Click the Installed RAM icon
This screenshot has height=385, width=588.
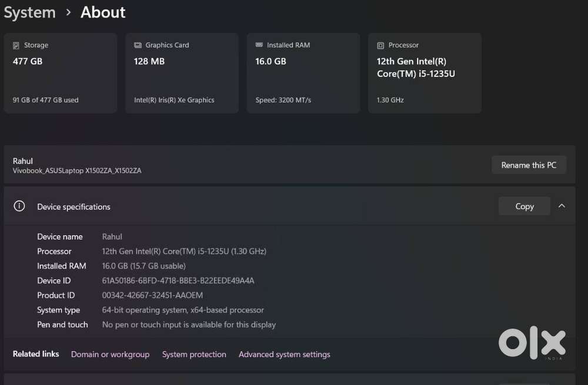click(259, 45)
